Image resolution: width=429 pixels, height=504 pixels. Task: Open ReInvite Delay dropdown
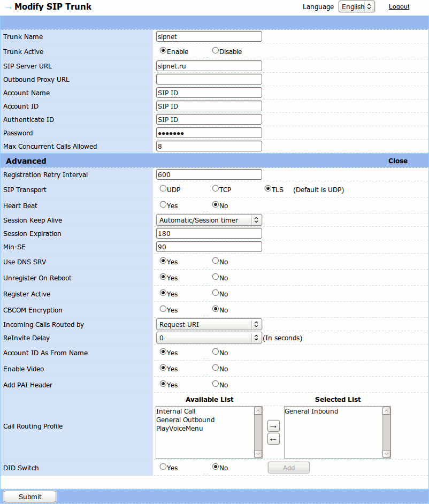(209, 338)
